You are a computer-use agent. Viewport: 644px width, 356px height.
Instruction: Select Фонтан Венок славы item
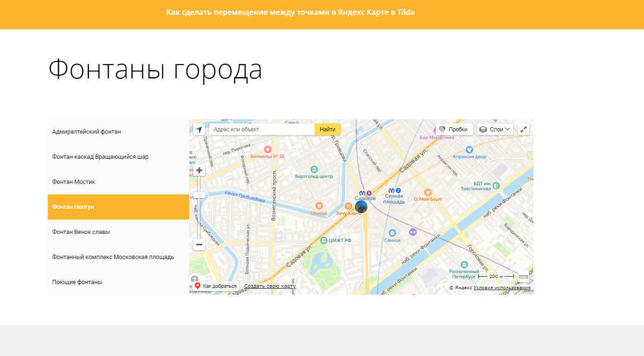click(x=118, y=232)
